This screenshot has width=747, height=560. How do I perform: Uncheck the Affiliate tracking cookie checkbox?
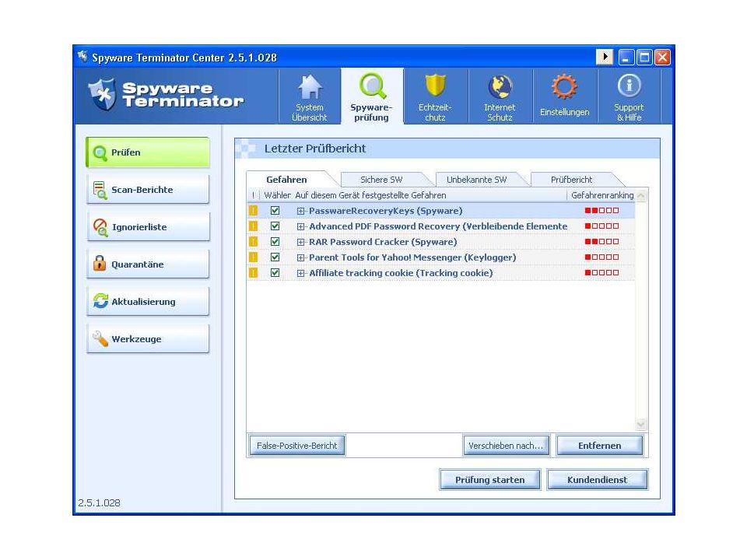pos(275,273)
